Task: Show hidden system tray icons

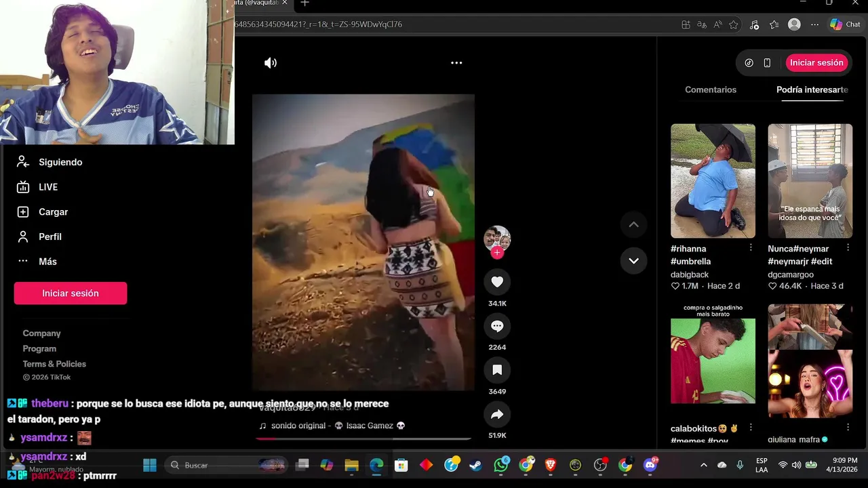Action: pyautogui.click(x=703, y=465)
